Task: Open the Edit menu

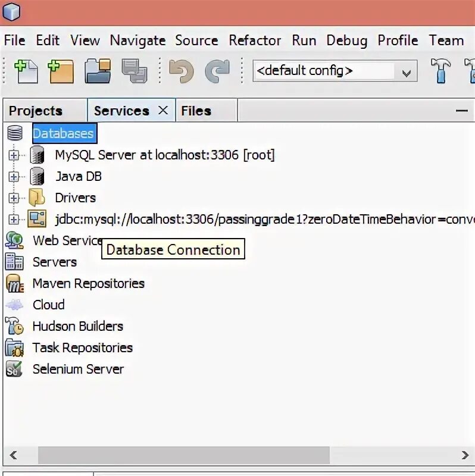Action: tap(48, 40)
